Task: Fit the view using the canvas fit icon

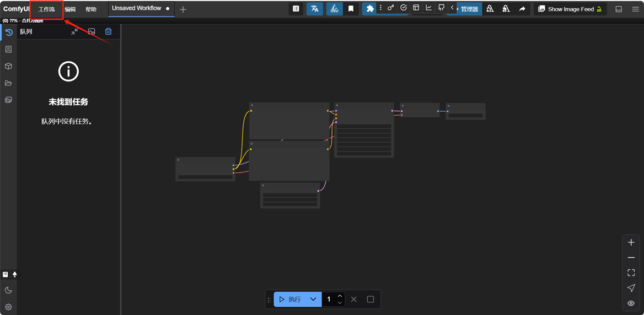Action: point(631,273)
